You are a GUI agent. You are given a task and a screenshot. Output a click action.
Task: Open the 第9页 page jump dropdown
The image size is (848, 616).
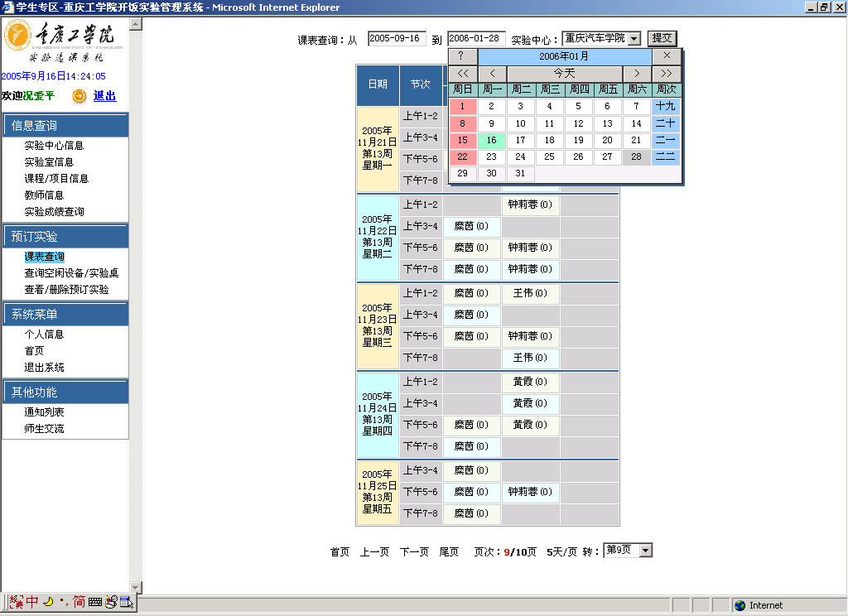click(x=645, y=551)
